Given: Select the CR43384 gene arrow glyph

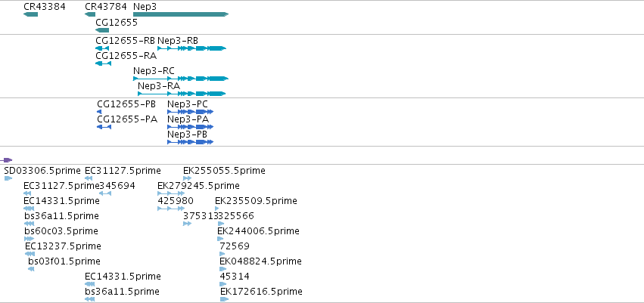Looking at the screenshot, I should tap(31, 14).
